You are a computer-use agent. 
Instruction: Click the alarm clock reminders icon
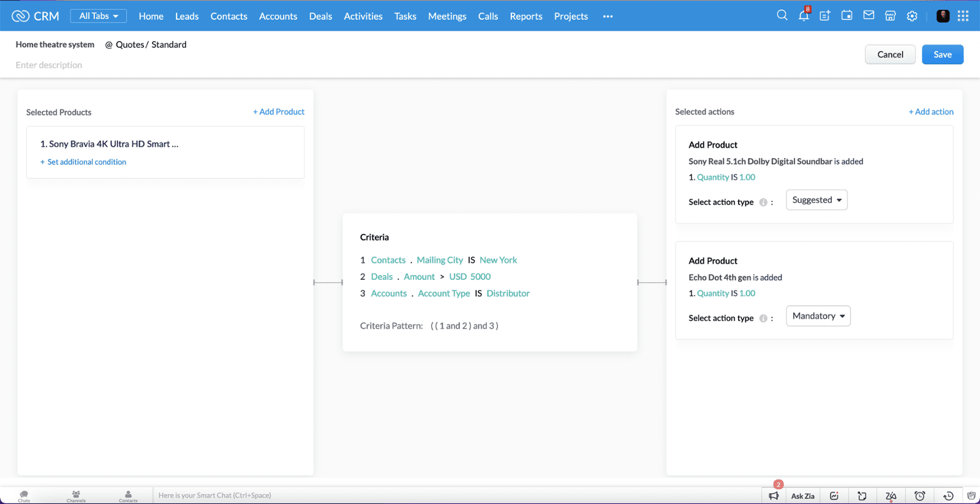(919, 496)
